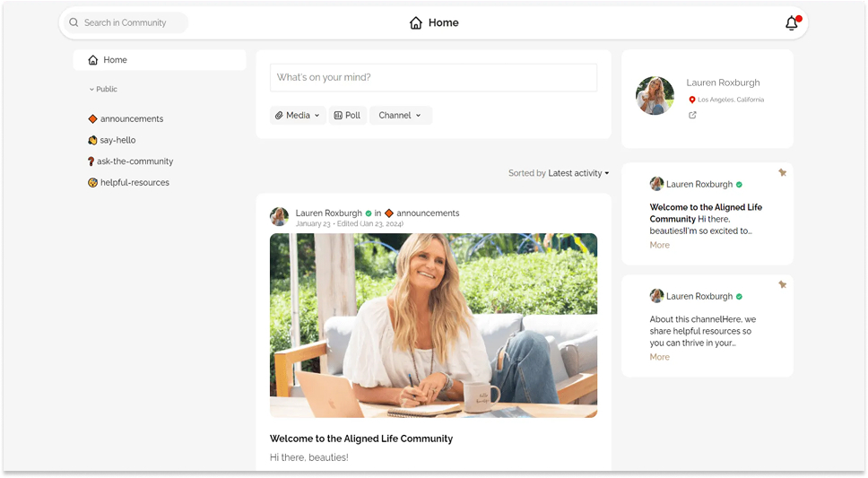Select Home in the left sidebar

point(160,60)
